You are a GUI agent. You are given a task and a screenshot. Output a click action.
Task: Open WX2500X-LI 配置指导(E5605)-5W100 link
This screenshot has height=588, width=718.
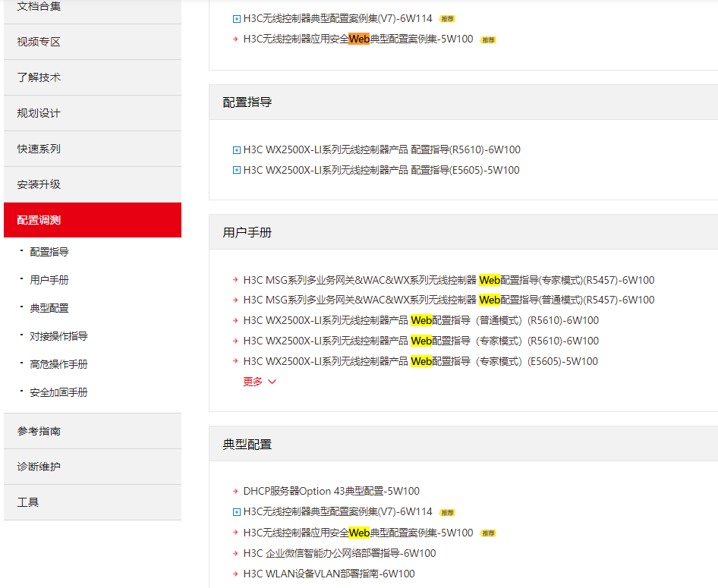click(x=382, y=170)
